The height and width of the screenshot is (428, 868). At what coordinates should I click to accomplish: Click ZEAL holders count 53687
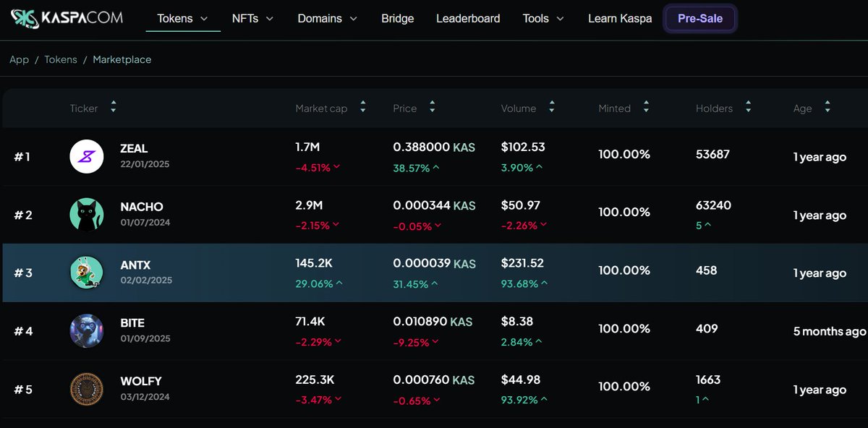click(x=712, y=154)
